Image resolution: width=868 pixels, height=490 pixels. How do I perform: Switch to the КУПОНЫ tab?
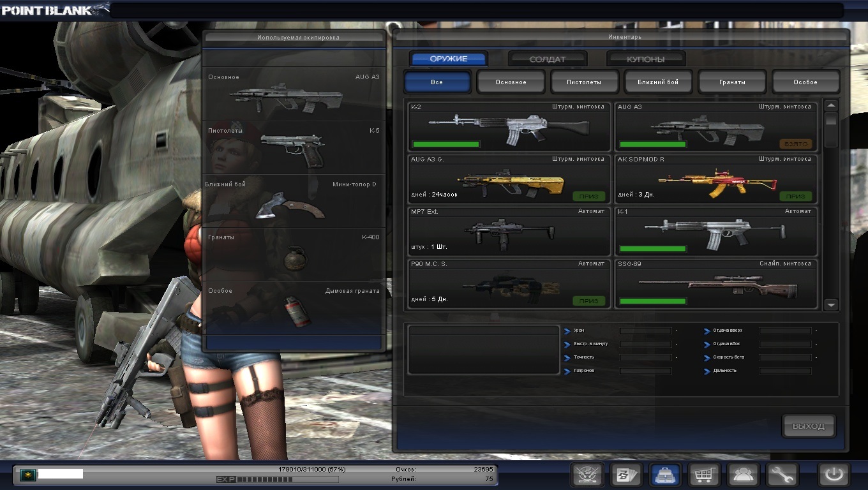coord(646,59)
